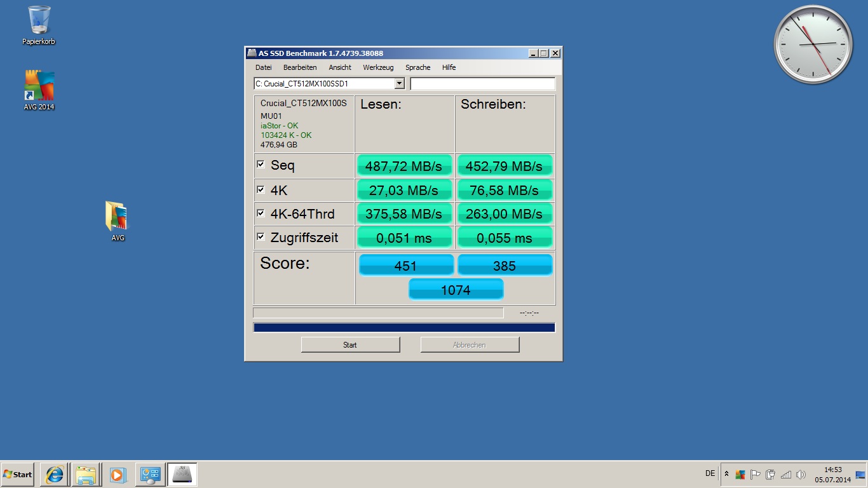Click 4K-64Thrd write 263,00 MB/s

pos(505,213)
